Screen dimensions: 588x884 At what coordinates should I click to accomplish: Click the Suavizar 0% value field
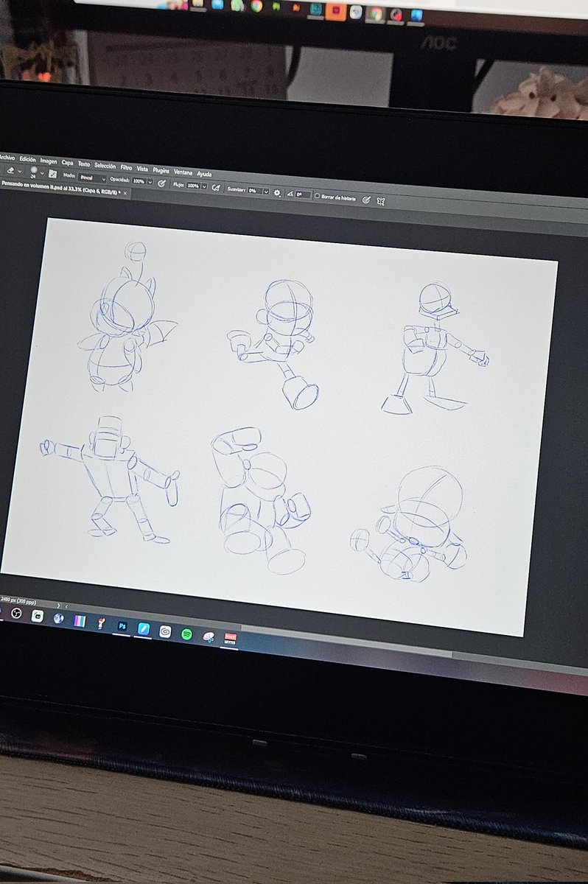(254, 191)
